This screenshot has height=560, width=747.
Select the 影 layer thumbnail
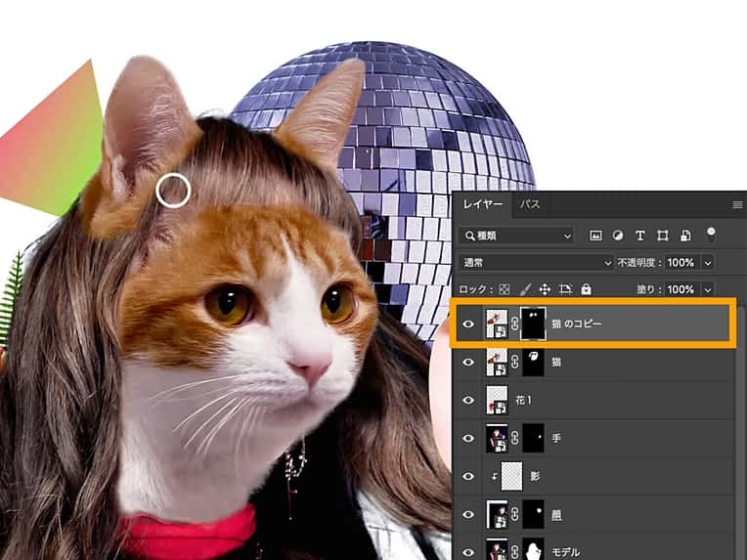511,476
